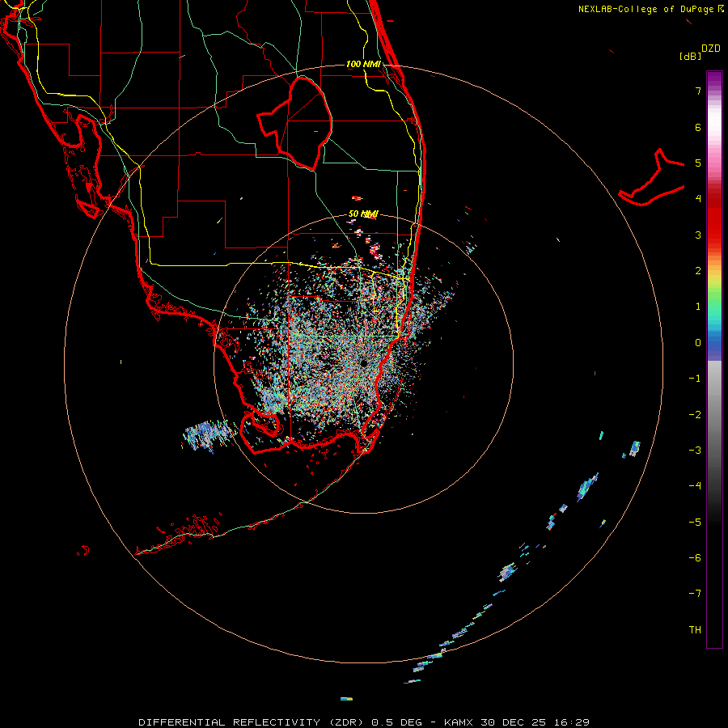Click the [dB] units label
Screen dimensions: 728x728
click(x=691, y=56)
